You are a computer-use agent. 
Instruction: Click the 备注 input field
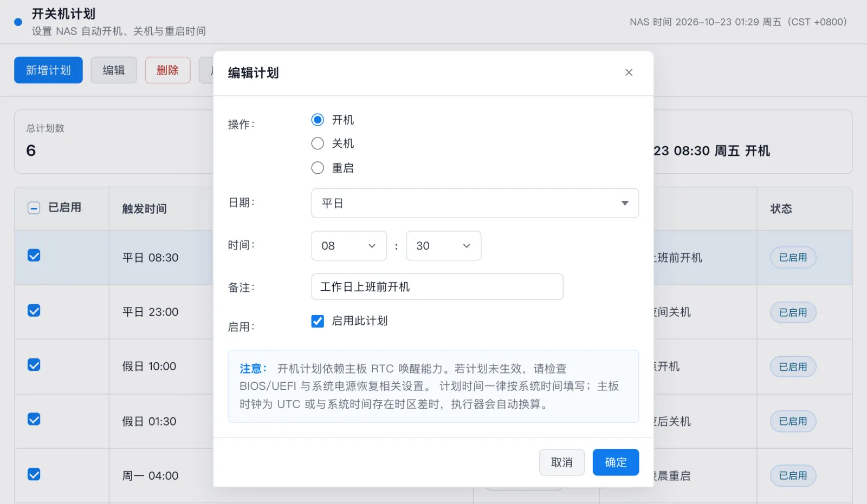coord(437,286)
